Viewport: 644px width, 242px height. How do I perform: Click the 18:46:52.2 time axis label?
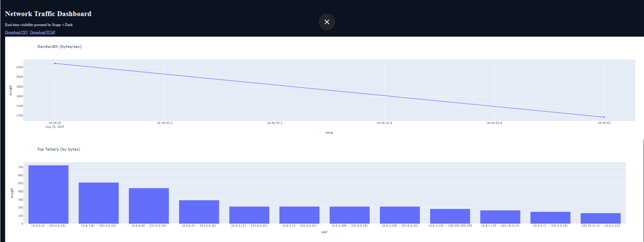[165, 123]
